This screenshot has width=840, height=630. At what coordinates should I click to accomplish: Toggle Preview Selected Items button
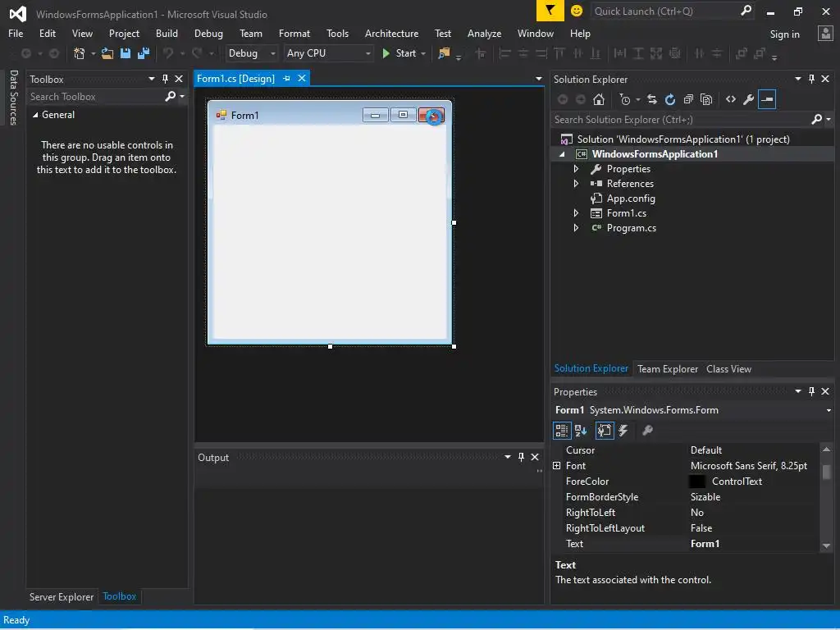pos(767,99)
